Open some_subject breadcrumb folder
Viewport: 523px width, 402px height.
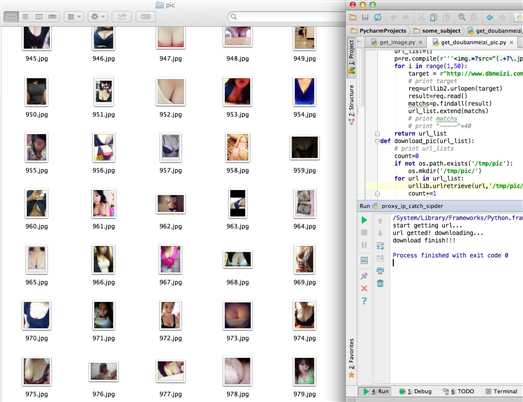click(x=437, y=31)
